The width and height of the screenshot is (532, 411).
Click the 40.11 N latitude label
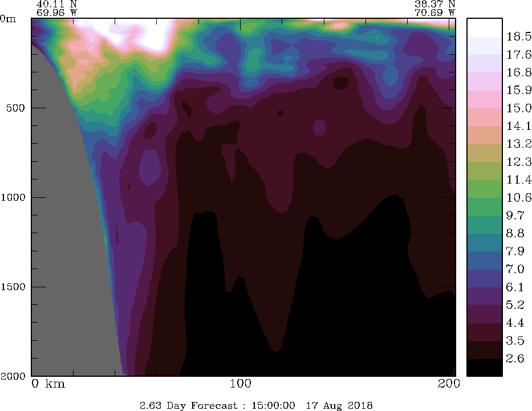56,4
